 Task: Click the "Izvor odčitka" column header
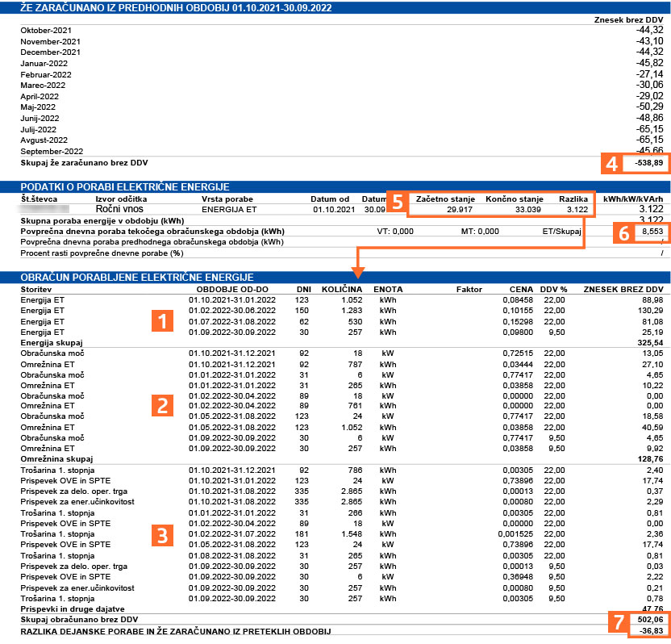(121, 199)
